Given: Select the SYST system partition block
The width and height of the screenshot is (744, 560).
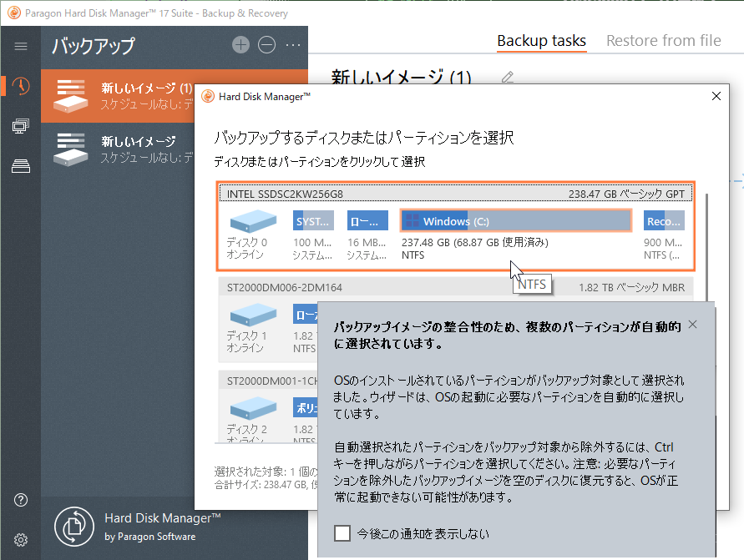Looking at the screenshot, I should (x=313, y=221).
